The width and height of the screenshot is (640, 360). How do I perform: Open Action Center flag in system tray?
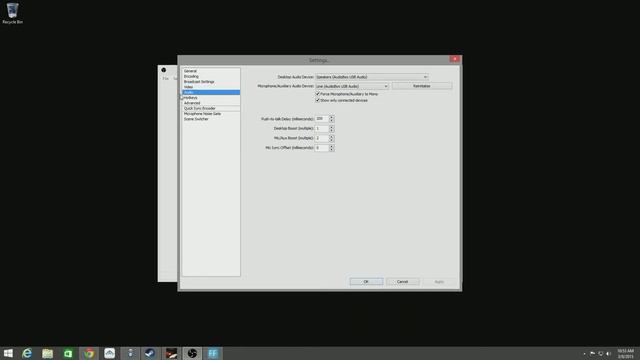click(593, 354)
